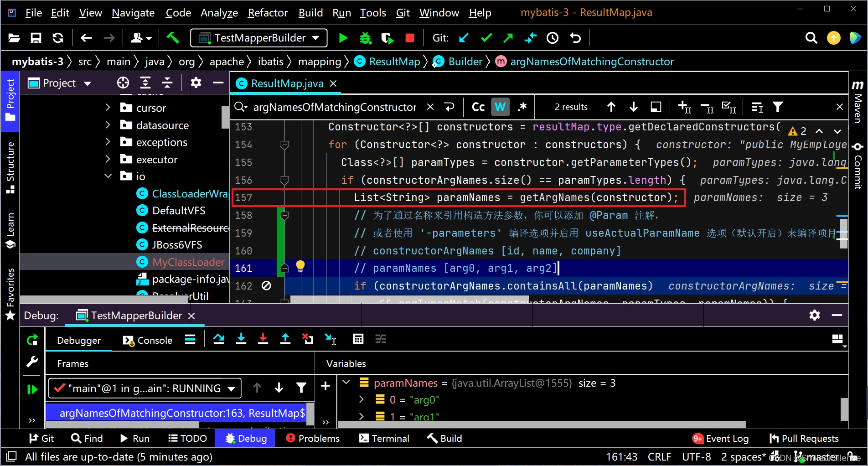Image resolution: width=868 pixels, height=466 pixels.
Task: Open the Navigate menu
Action: (133, 13)
